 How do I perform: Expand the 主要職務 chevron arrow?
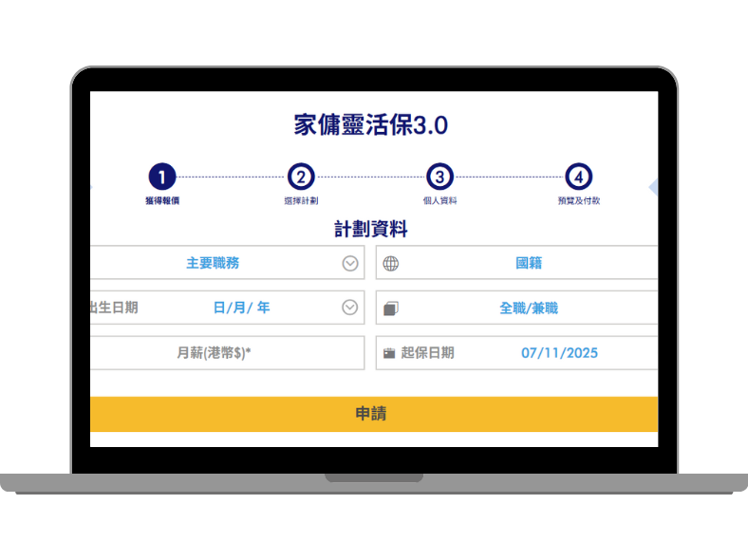(350, 264)
